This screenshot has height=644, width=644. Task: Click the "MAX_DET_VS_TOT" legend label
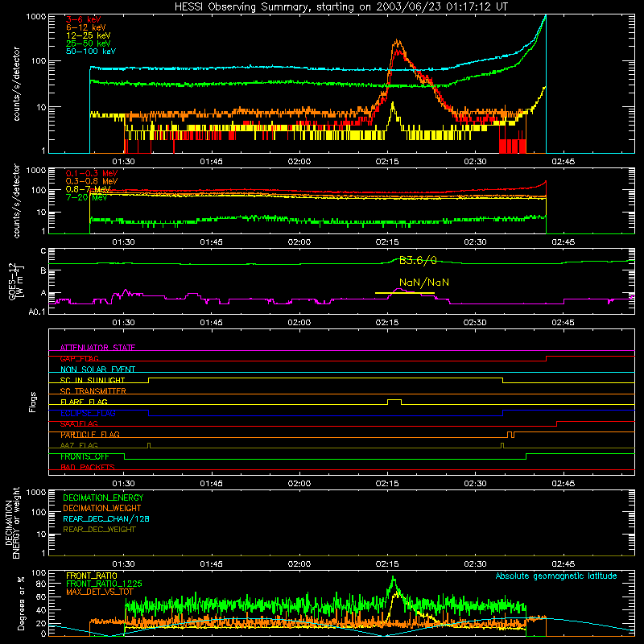click(100, 592)
